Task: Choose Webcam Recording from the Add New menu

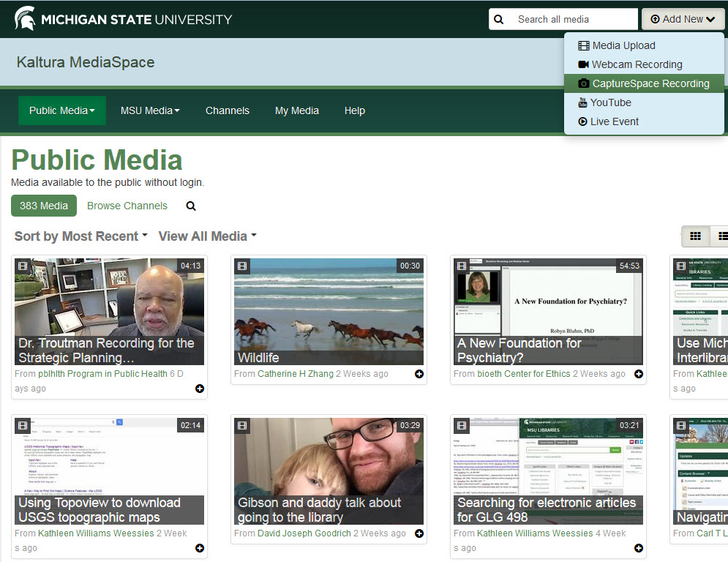Action: (644, 64)
